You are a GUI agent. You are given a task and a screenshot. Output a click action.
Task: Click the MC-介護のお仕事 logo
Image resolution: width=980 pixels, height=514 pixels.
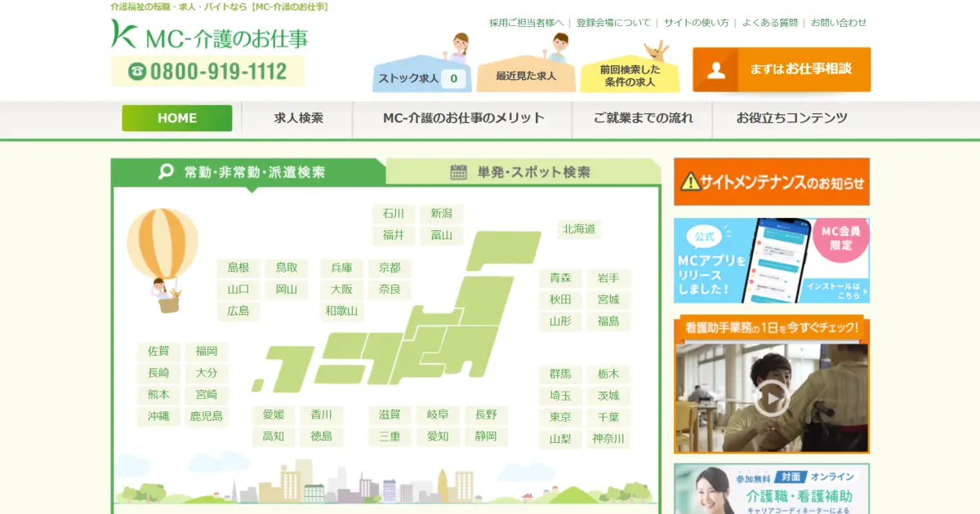click(209, 35)
